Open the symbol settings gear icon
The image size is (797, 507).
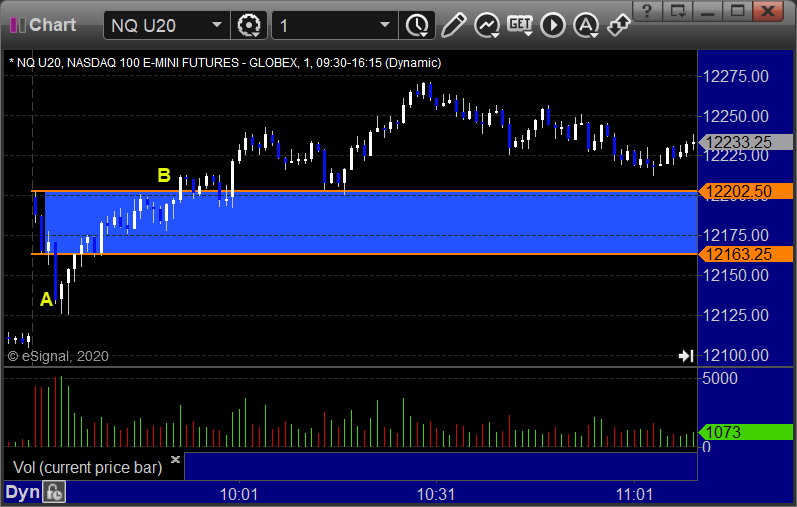pyautogui.click(x=249, y=25)
